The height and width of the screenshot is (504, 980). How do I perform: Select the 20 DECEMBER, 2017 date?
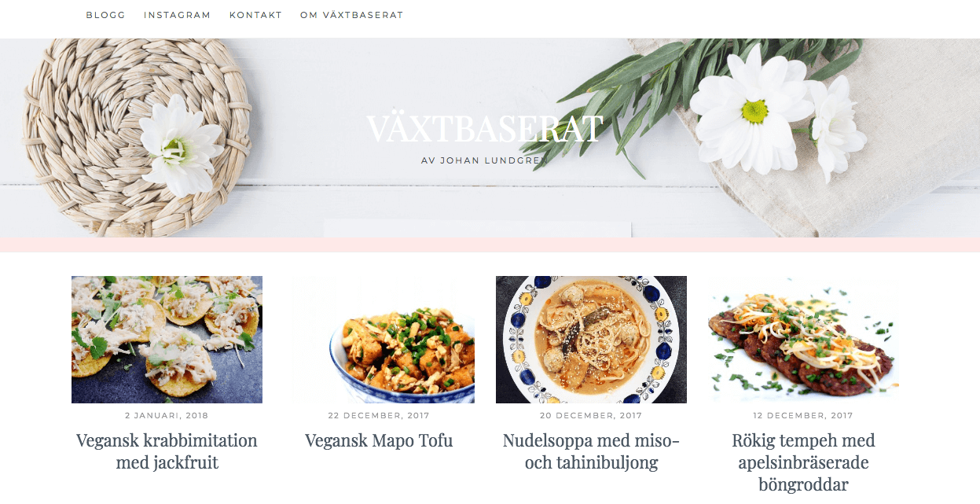click(591, 415)
